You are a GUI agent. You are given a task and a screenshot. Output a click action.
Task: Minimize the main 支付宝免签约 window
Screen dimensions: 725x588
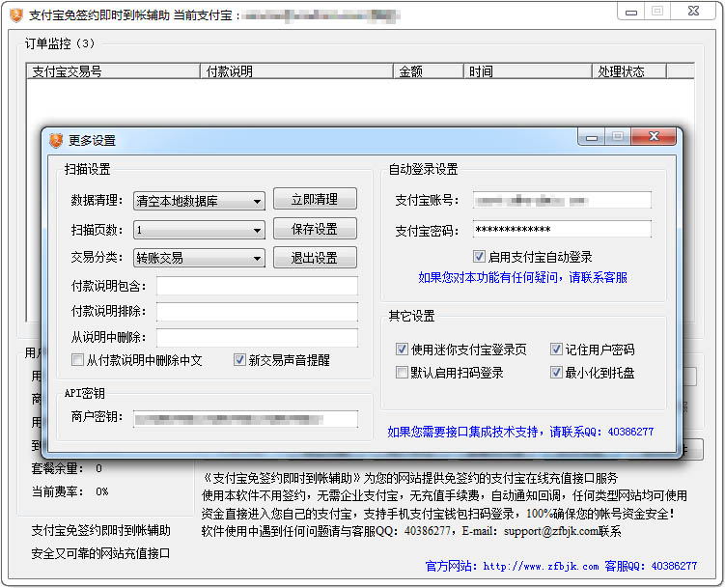tap(631, 12)
